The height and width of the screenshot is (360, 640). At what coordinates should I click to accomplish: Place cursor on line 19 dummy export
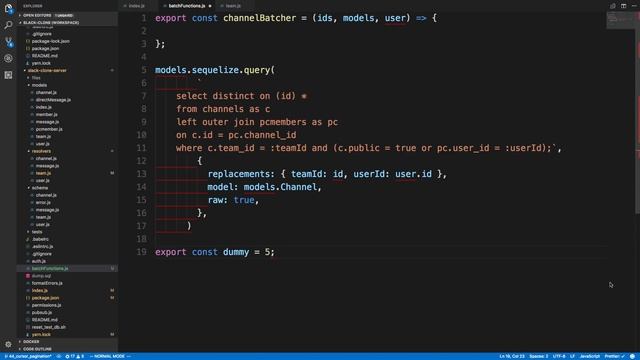pyautogui.click(x=215, y=252)
